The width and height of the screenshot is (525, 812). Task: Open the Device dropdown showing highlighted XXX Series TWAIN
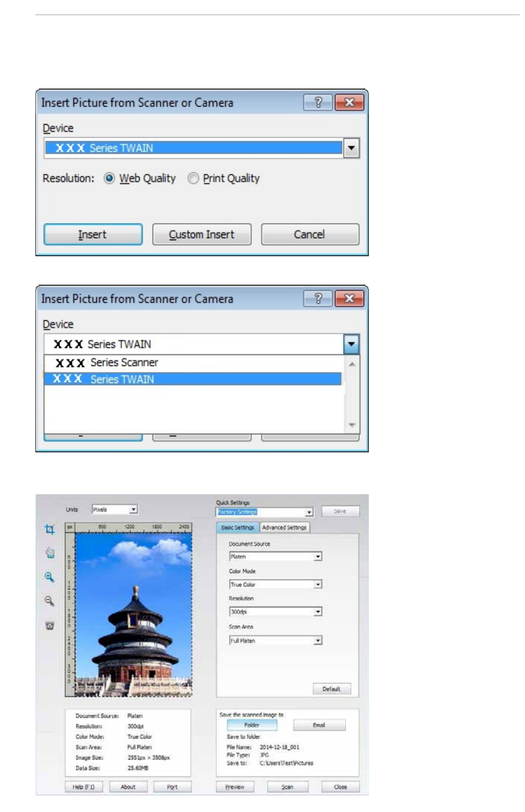pyautogui.click(x=351, y=148)
